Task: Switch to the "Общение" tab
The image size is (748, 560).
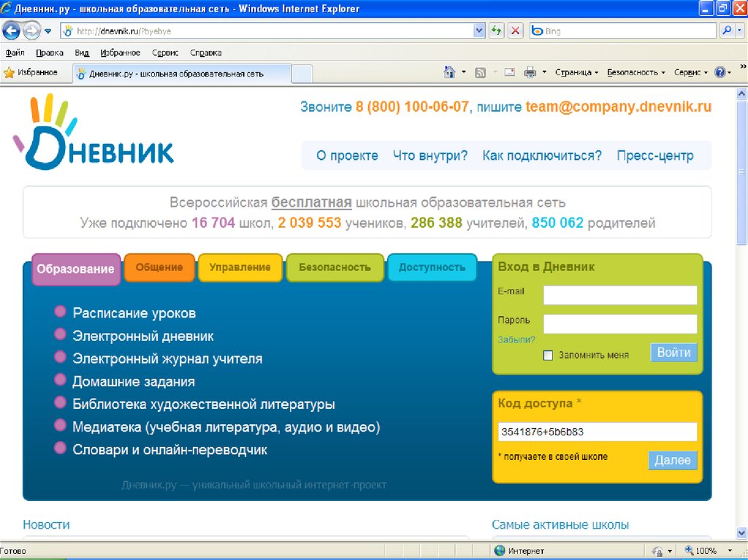Action: [x=159, y=267]
